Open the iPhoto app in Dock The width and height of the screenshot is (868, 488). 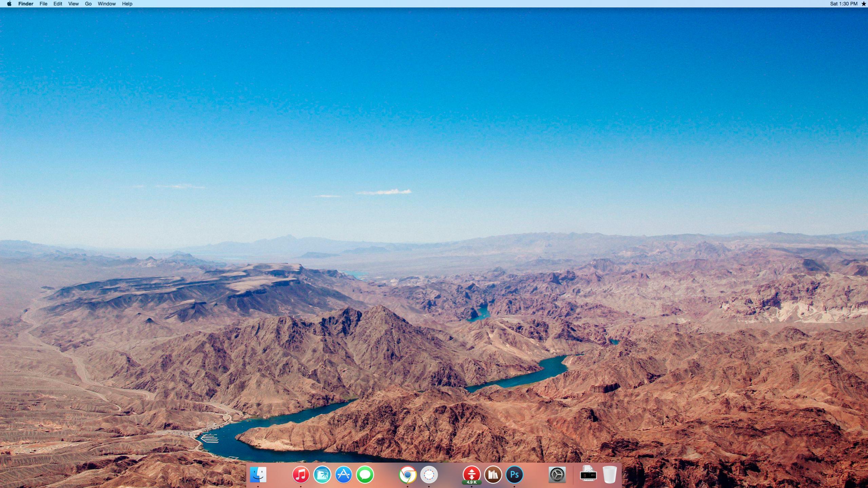[x=322, y=474]
